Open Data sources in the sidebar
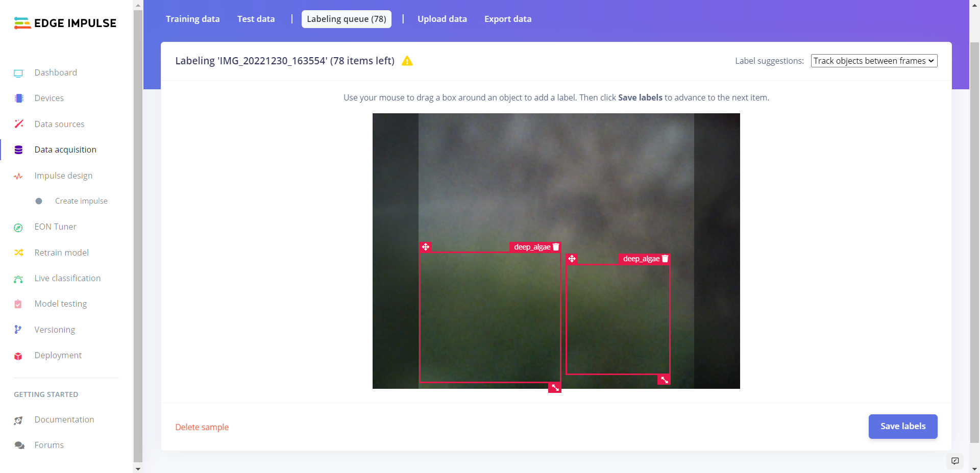The height and width of the screenshot is (473, 980). [x=59, y=124]
